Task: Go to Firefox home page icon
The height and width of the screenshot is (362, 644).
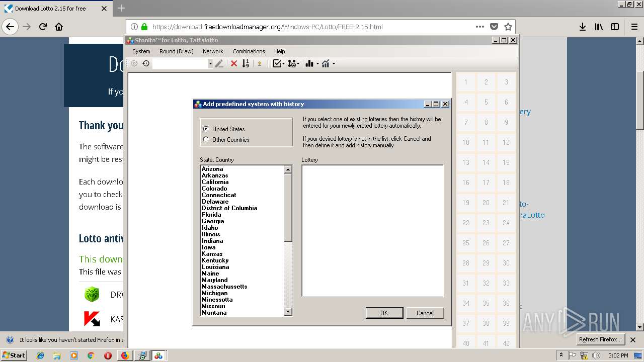Action: click(x=59, y=27)
